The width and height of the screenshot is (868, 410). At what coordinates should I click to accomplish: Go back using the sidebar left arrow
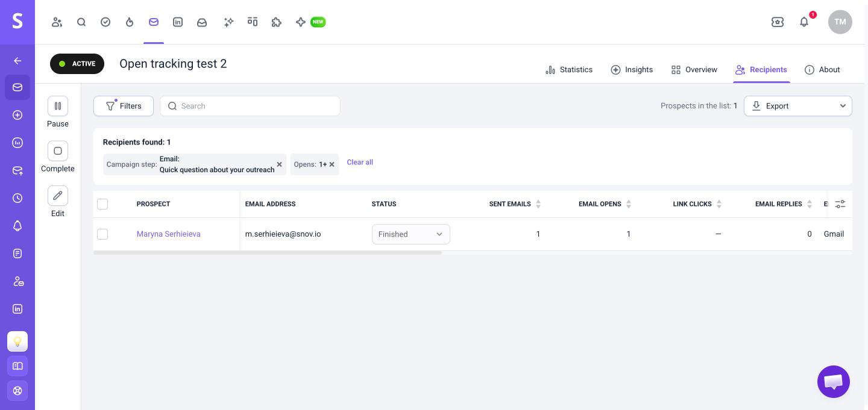[x=17, y=61]
